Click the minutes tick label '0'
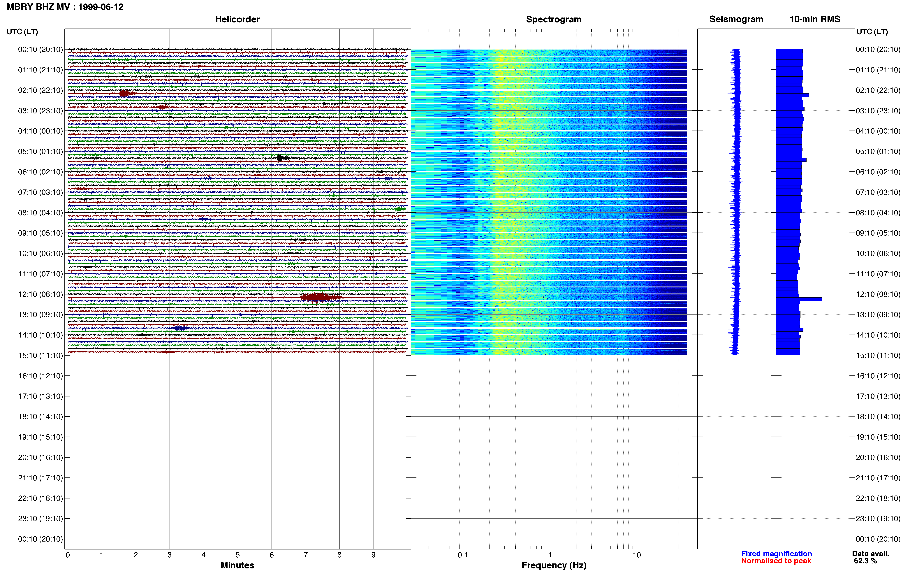Screen dimensions: 924x578 tap(68, 555)
